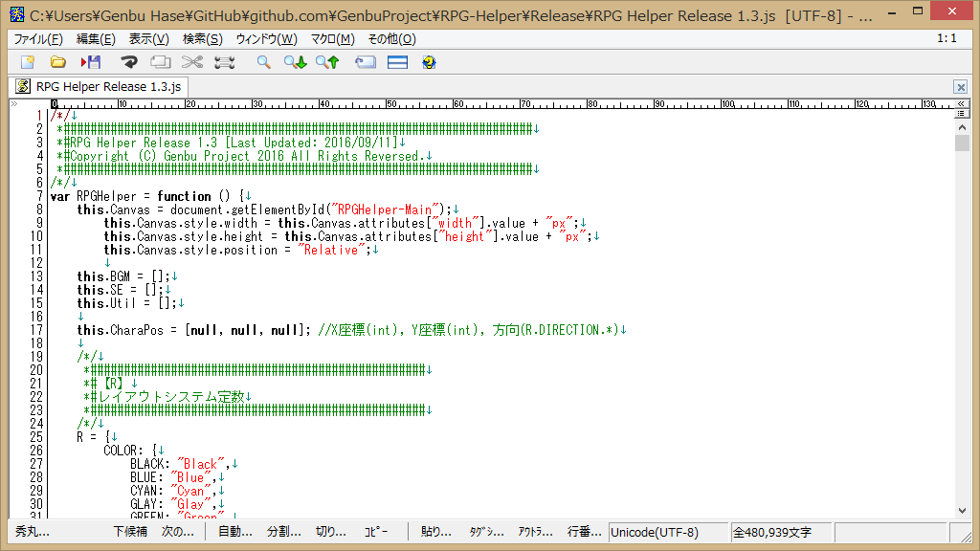Open the マクロ(M) menu
The image size is (980, 551).
coord(332,39)
